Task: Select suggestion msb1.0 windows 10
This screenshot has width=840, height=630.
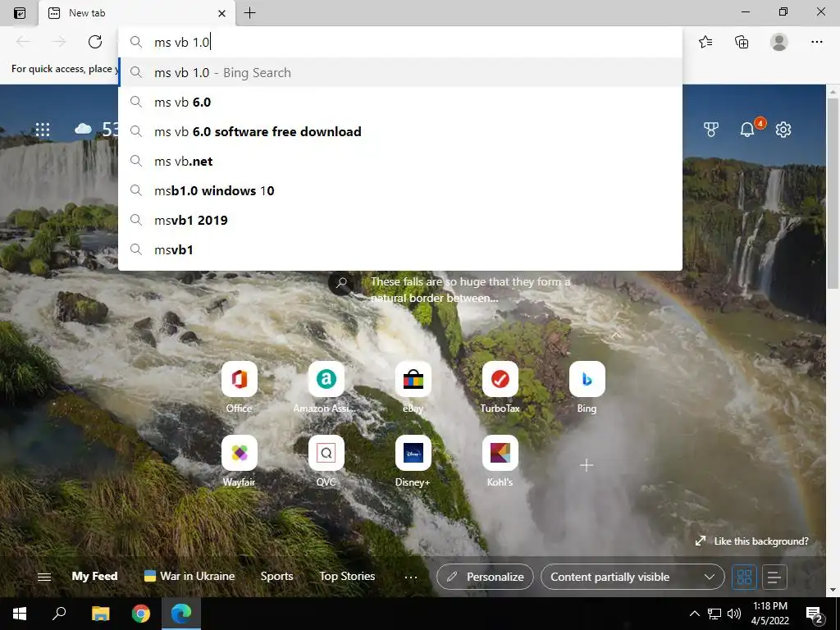Action: (x=400, y=190)
